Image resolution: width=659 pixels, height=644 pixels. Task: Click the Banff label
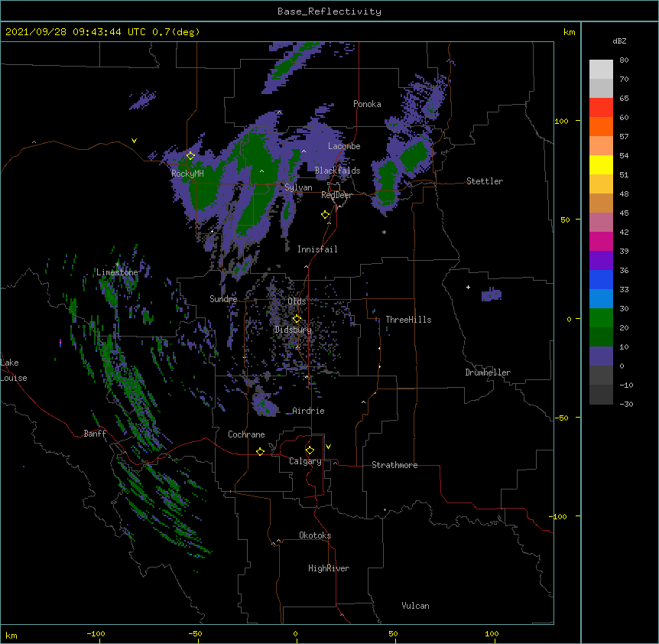(x=95, y=434)
